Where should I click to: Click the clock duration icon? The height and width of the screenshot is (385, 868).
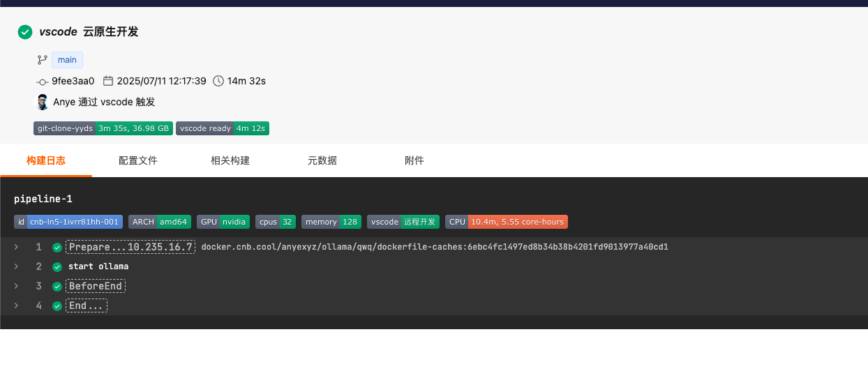pyautogui.click(x=218, y=81)
